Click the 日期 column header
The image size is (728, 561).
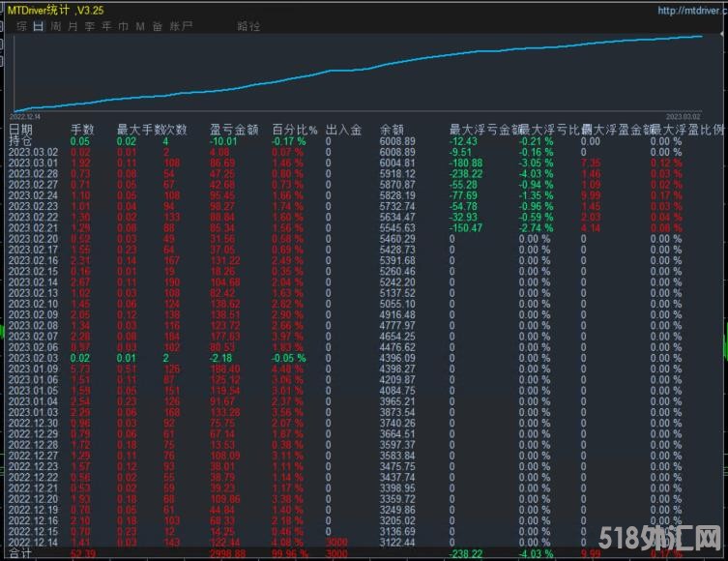click(x=20, y=129)
